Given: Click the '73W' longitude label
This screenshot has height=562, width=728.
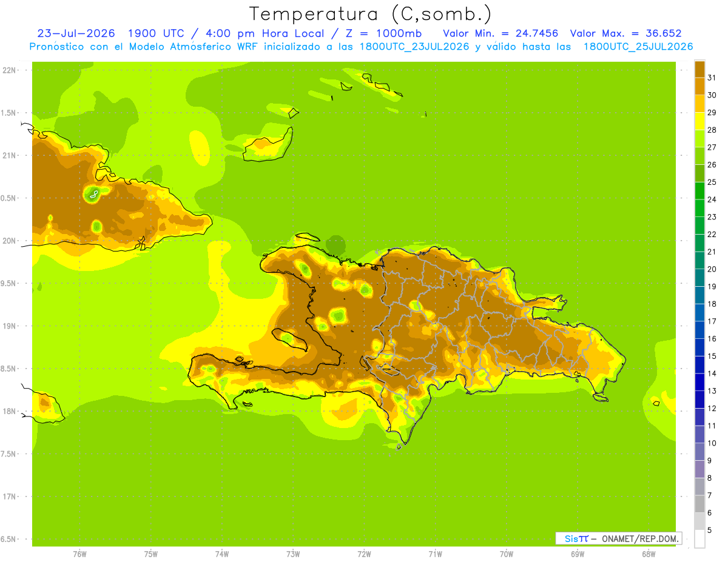Looking at the screenshot, I should point(293,554).
